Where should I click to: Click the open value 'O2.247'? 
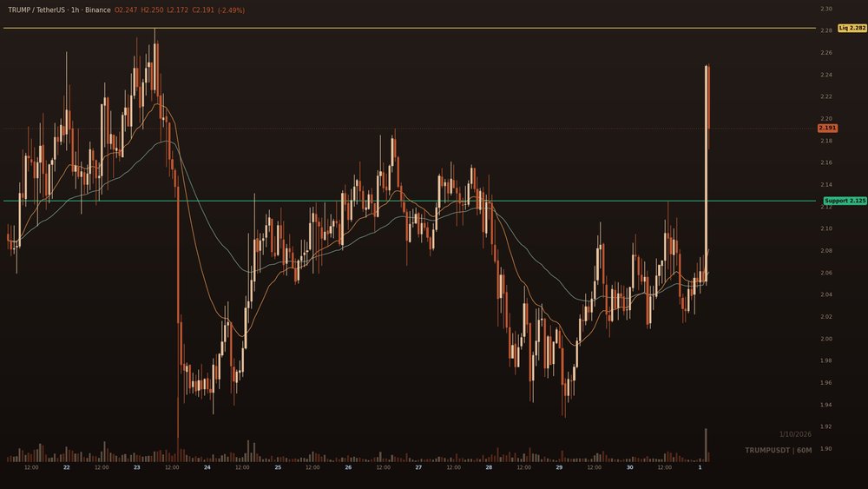[x=126, y=10]
